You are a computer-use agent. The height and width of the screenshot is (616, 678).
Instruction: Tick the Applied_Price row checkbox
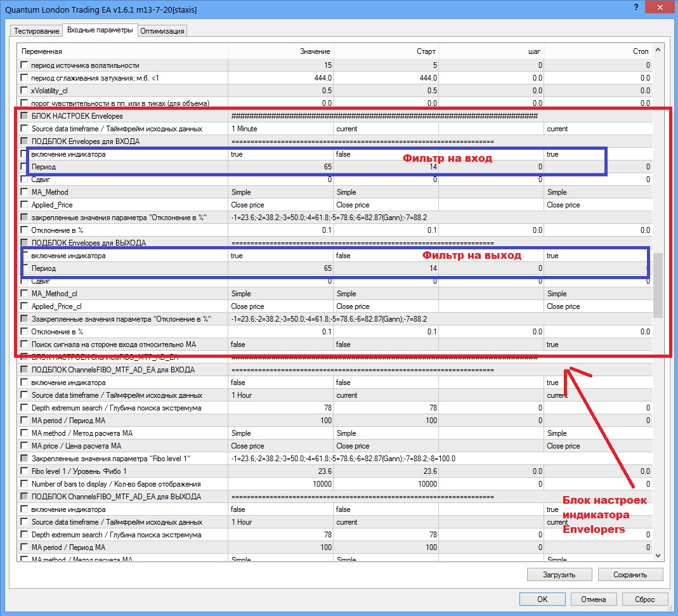point(24,204)
